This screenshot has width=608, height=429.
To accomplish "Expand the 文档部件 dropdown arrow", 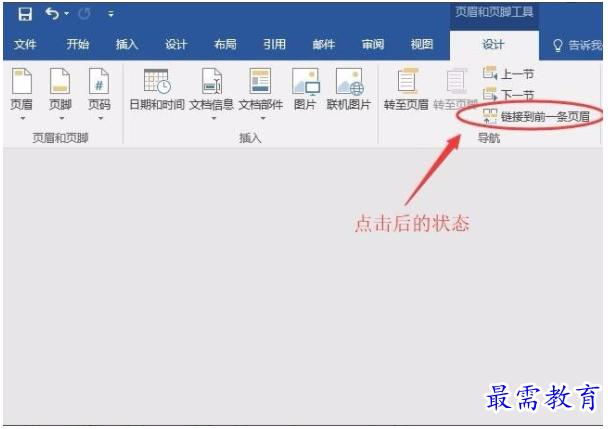I will (263, 118).
